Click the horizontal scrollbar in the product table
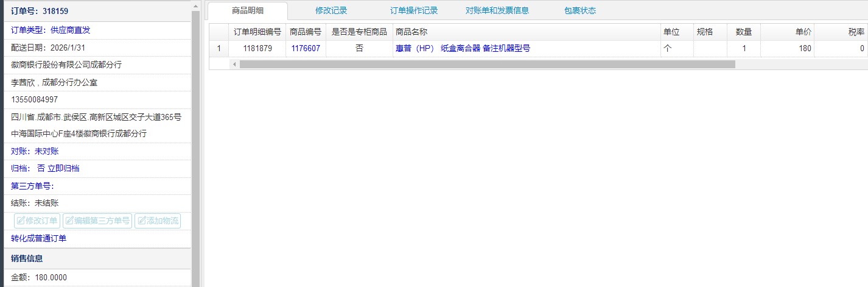The width and height of the screenshot is (868, 287). click(487, 64)
